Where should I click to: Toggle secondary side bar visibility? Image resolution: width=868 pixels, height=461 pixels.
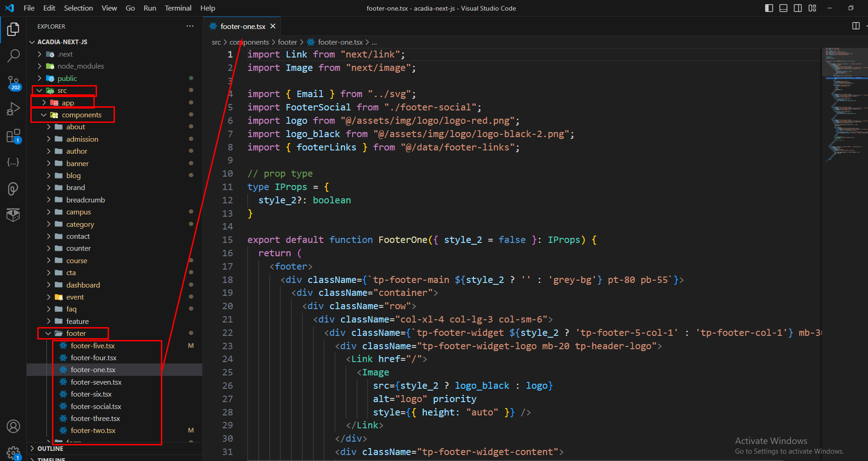(798, 8)
